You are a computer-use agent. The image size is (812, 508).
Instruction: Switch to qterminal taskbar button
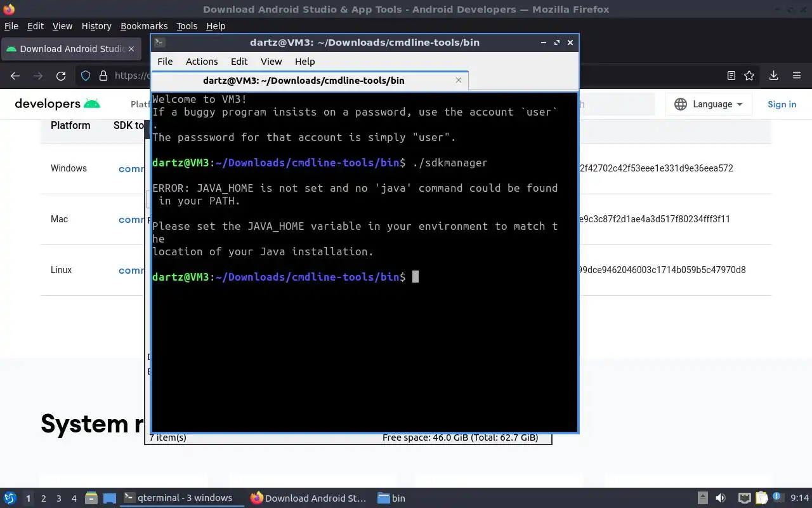181,498
